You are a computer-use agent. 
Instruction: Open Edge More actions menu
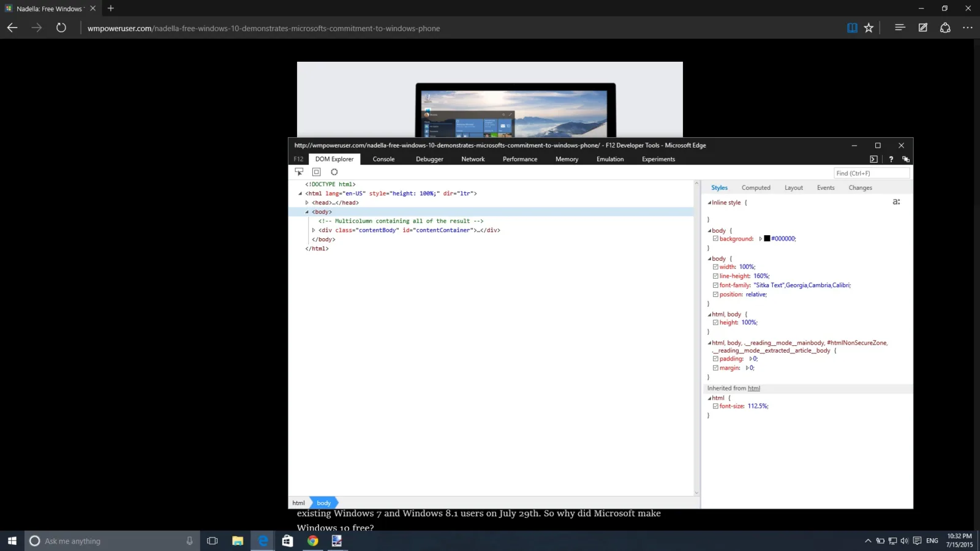968,28
